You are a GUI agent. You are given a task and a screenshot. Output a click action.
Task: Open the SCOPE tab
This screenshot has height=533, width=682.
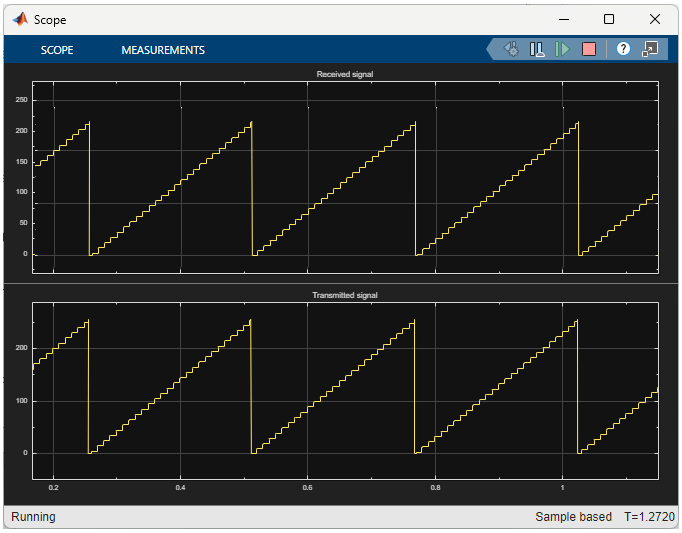[57, 50]
